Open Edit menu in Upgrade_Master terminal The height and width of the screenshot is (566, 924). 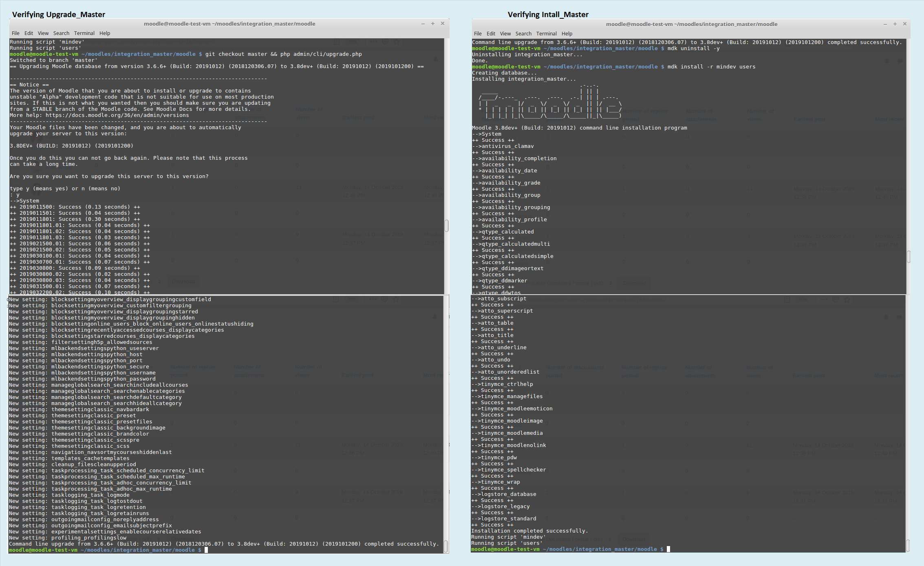[29, 33]
